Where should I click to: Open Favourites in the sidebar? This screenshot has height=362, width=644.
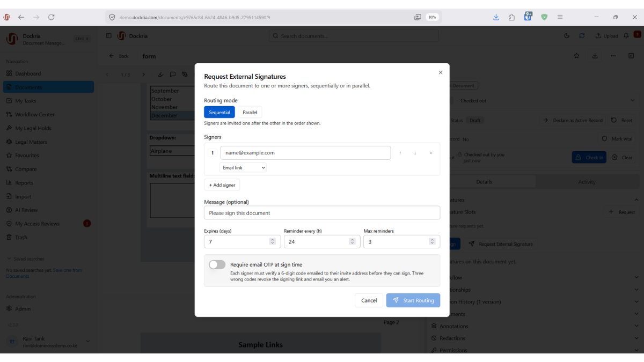point(48,156)
